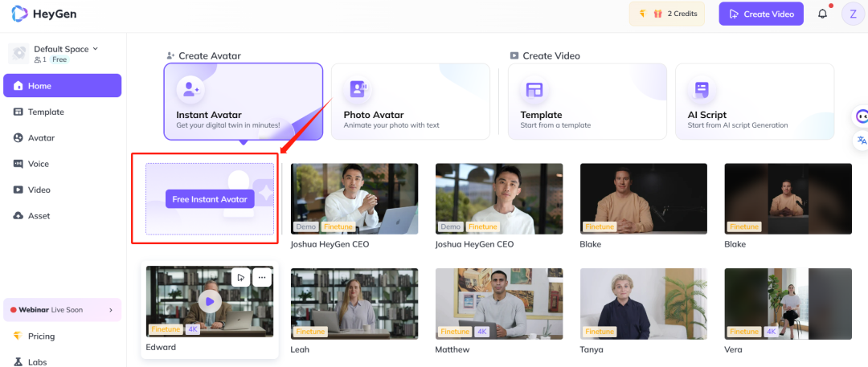The image size is (868, 367).
Task: Click the Edward name label
Action: coord(161,347)
